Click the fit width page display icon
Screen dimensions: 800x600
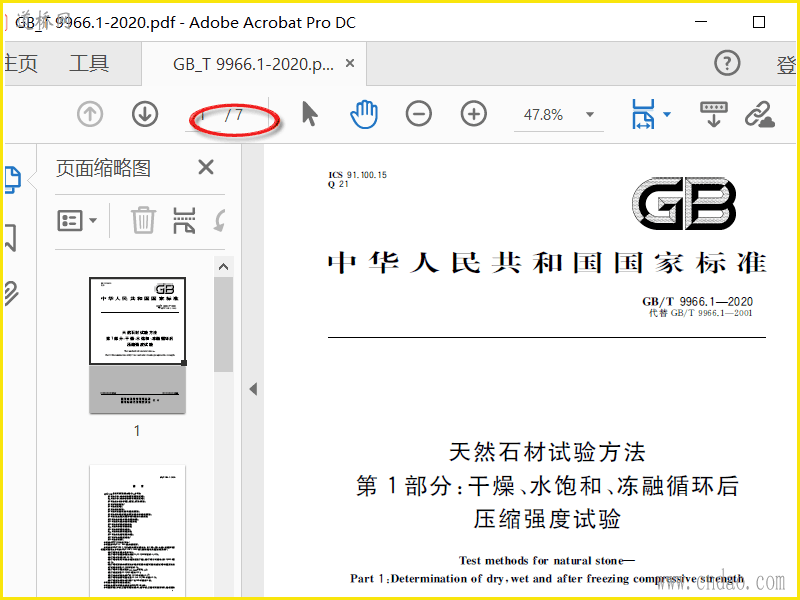pyautogui.click(x=643, y=114)
